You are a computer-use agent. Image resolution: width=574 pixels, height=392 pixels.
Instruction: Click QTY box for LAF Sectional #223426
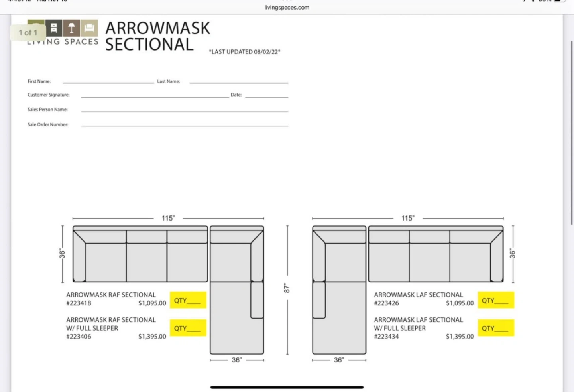pos(495,300)
